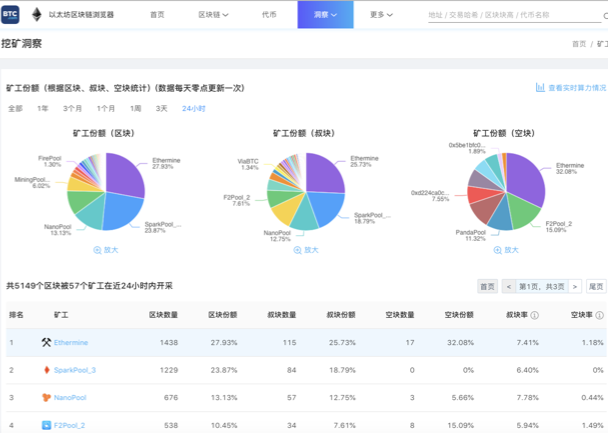Select the 1年 time range tab

(43, 109)
